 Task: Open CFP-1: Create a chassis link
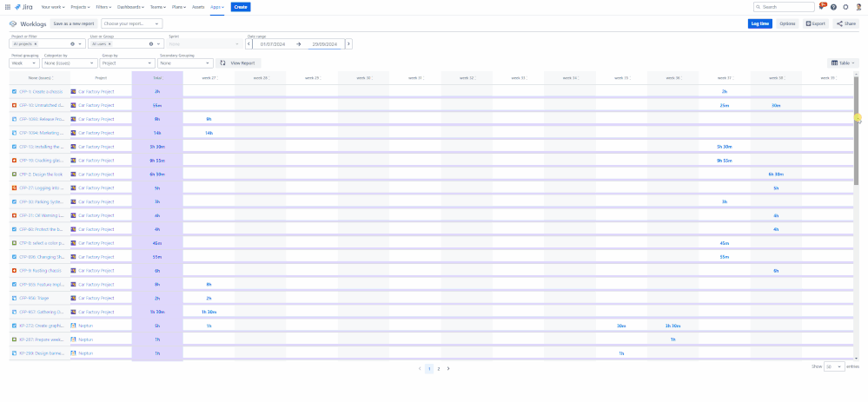pyautogui.click(x=41, y=91)
